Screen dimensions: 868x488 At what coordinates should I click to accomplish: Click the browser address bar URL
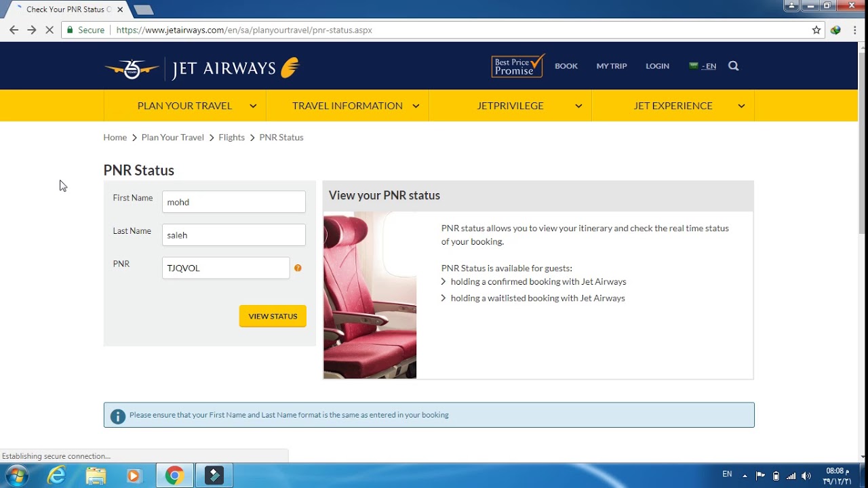244,30
